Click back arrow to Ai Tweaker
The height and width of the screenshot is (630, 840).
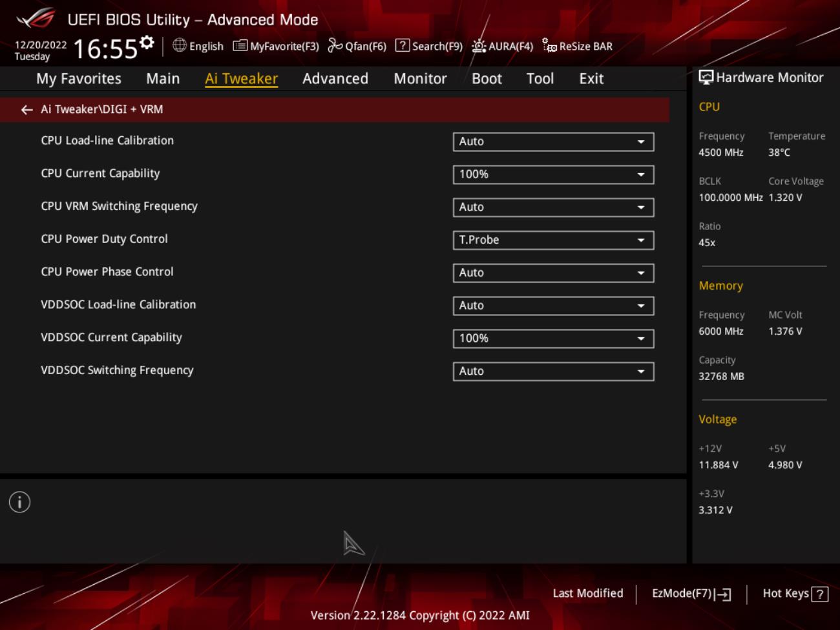click(x=26, y=110)
